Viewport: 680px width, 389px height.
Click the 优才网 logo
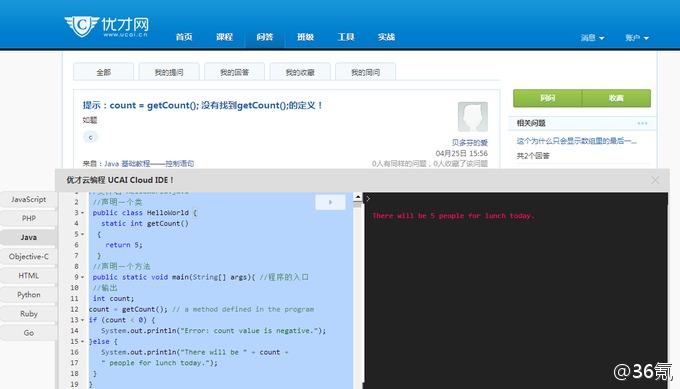(107, 26)
